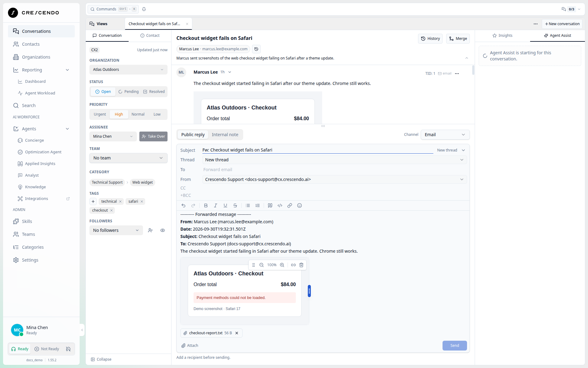Zoom in the embedded screenshot
This screenshot has height=368, width=588.
click(x=282, y=265)
